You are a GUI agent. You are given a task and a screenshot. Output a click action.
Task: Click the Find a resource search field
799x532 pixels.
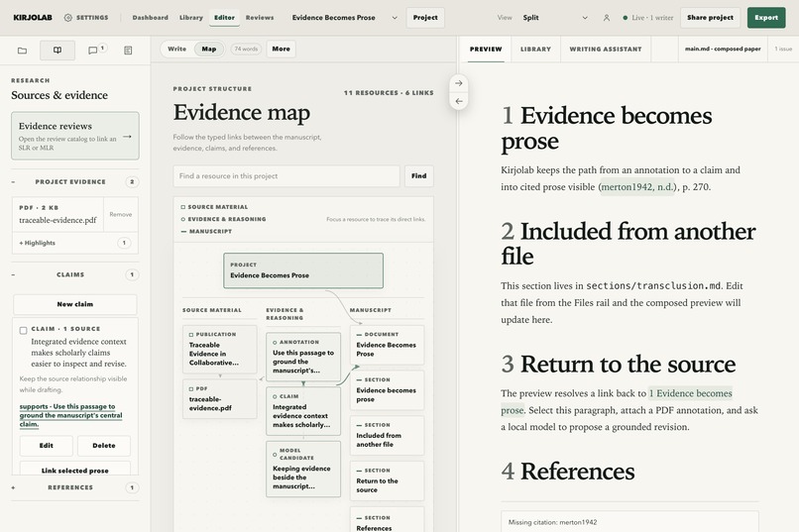pyautogui.click(x=286, y=176)
